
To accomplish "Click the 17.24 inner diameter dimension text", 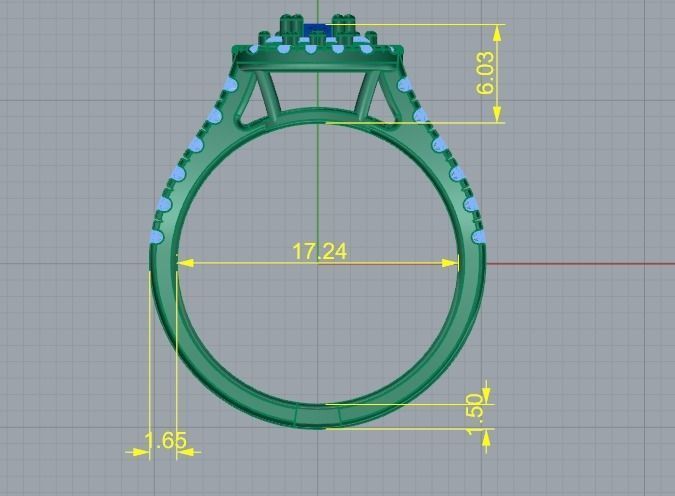I will (319, 251).
